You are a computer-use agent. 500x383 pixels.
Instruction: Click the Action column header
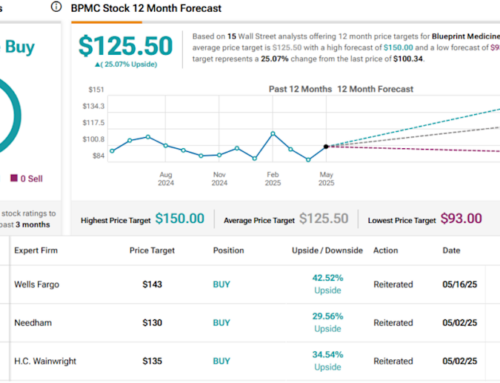pyautogui.click(x=386, y=250)
